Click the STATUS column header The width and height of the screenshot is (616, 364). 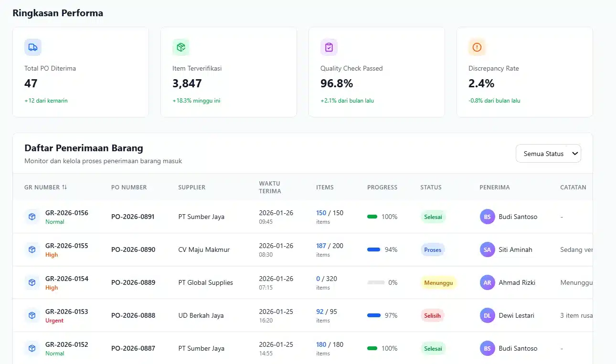pos(431,187)
